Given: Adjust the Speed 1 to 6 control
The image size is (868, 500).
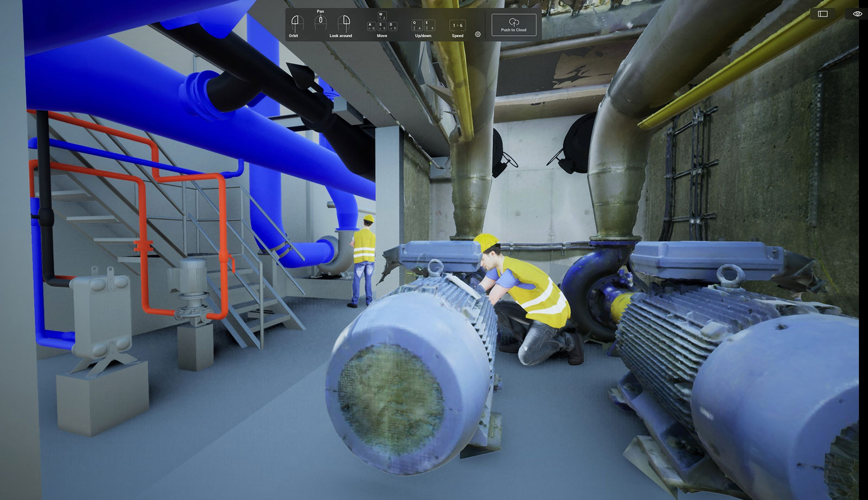Looking at the screenshot, I should tap(457, 25).
